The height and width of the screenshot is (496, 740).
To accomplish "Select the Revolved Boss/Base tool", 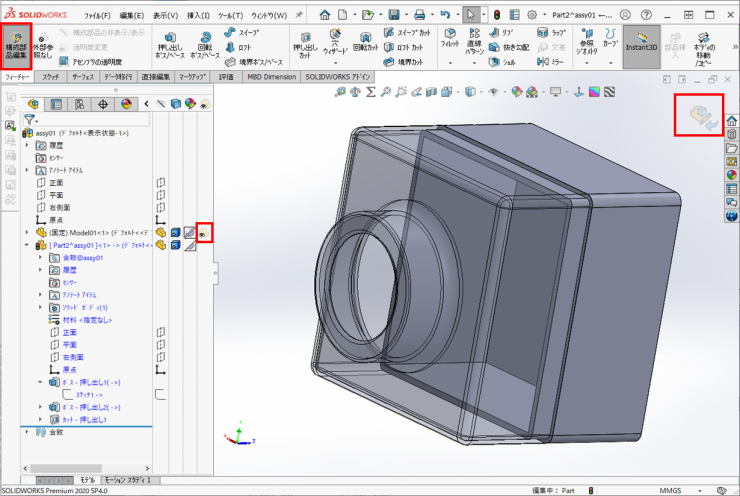I will (x=205, y=47).
